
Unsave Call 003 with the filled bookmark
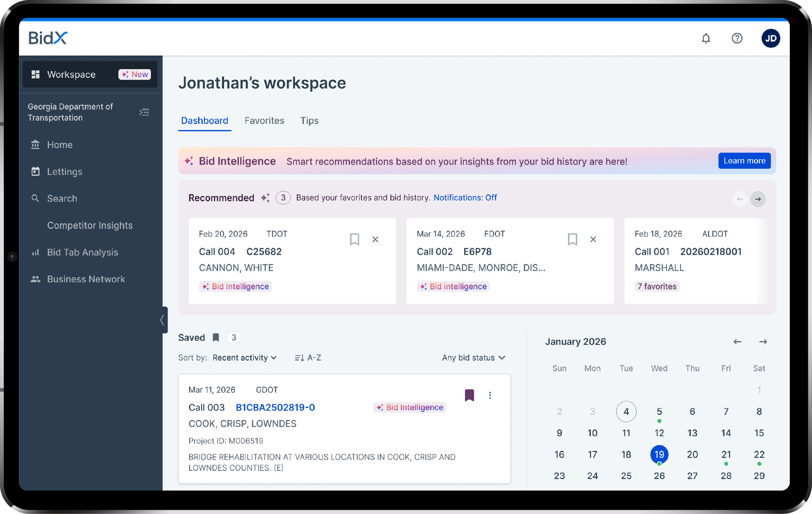[469, 395]
